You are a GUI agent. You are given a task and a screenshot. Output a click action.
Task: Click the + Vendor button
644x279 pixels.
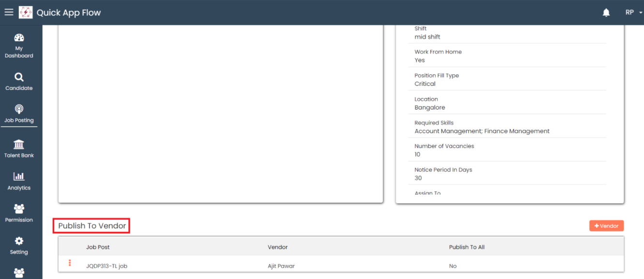tap(606, 226)
